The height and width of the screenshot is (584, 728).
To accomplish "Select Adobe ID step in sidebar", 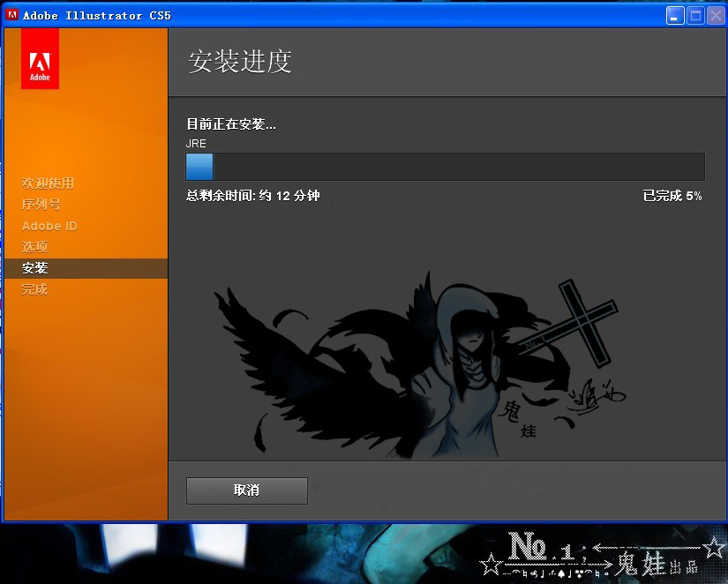I will 49,226.
